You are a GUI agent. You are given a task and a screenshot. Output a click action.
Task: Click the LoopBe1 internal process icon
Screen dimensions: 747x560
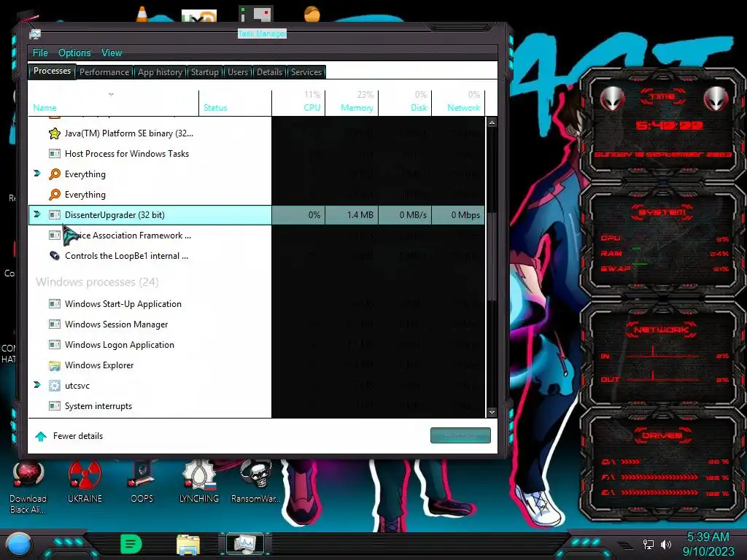55,256
